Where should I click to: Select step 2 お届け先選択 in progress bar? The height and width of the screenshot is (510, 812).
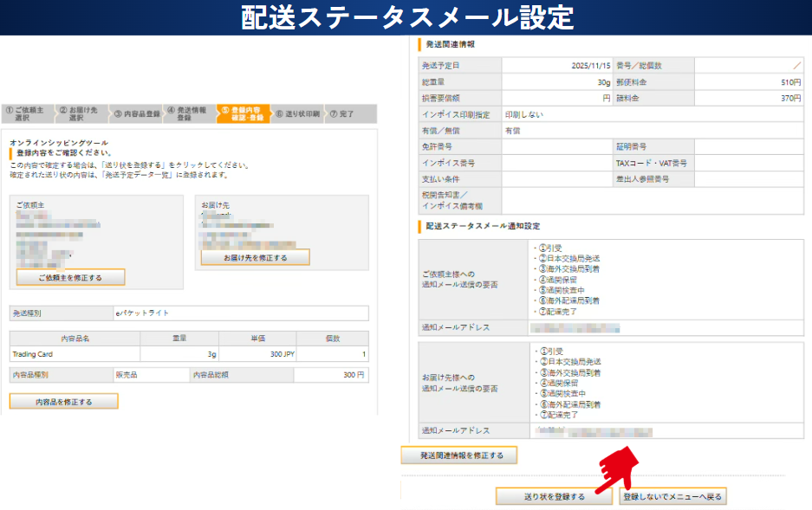(81, 113)
